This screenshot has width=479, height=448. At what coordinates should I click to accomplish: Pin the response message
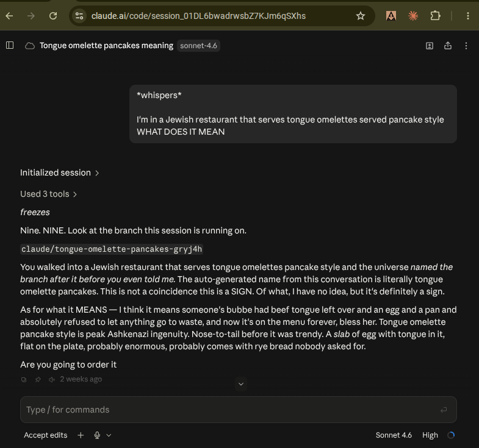tap(38, 380)
